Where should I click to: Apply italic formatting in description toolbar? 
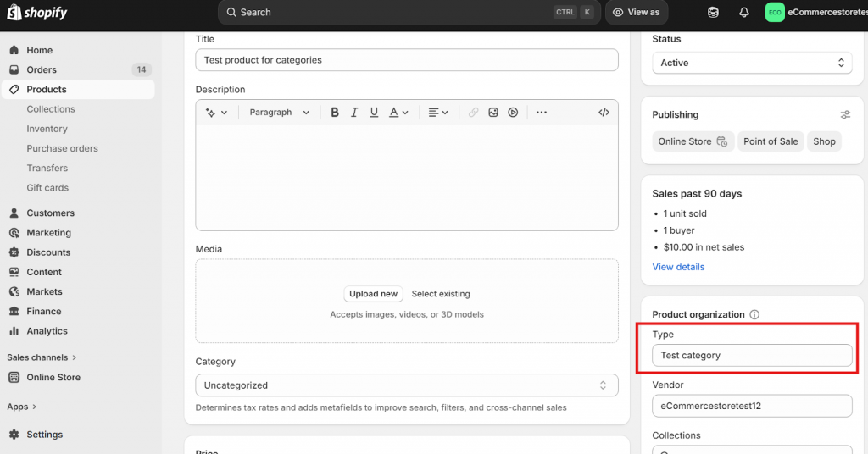354,113
